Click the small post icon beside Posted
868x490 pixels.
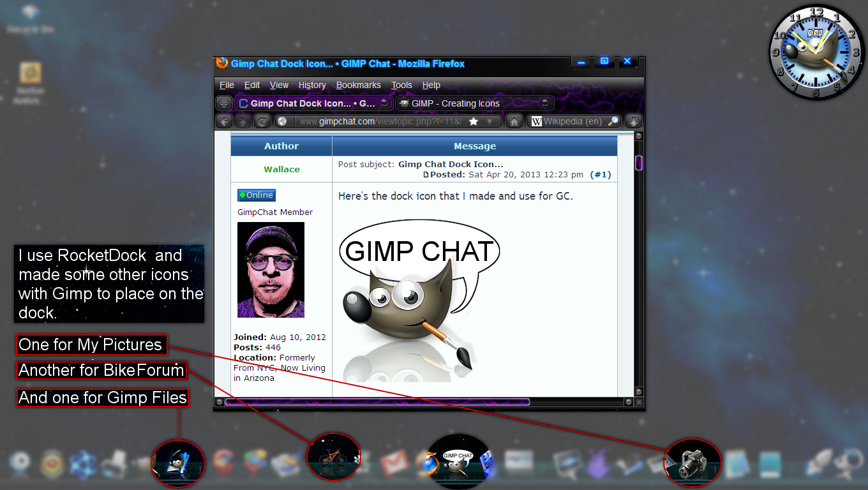tap(426, 175)
